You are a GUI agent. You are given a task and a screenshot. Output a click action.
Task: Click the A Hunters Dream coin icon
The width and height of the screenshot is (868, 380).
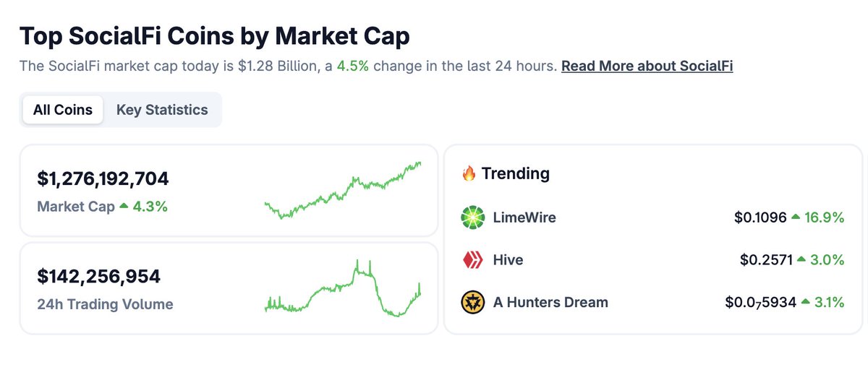click(472, 303)
